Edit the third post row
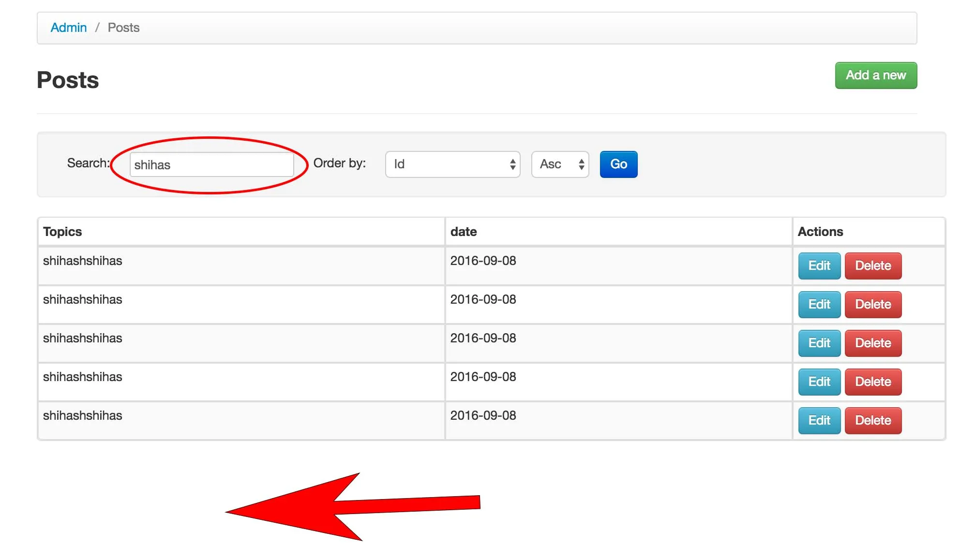Screen dimensions: 961x560 tap(819, 343)
